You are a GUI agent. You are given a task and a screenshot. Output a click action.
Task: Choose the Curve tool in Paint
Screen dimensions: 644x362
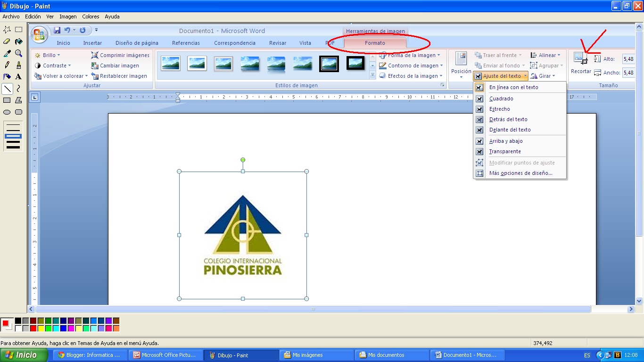19,88
